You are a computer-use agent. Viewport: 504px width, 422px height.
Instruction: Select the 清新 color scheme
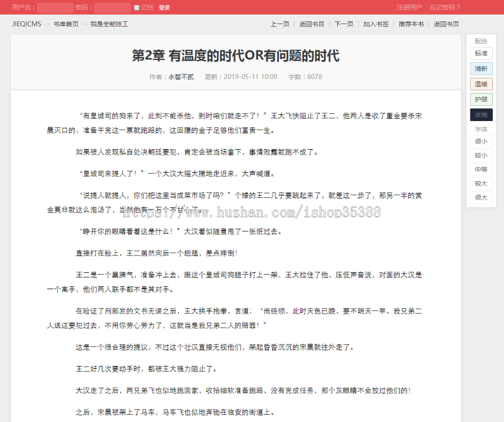480,68
